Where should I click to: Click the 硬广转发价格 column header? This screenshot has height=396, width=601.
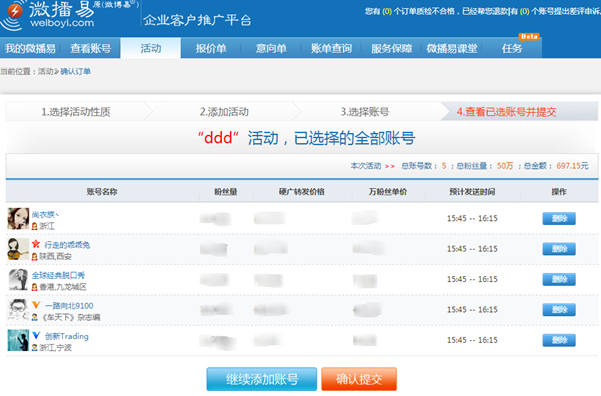click(302, 192)
